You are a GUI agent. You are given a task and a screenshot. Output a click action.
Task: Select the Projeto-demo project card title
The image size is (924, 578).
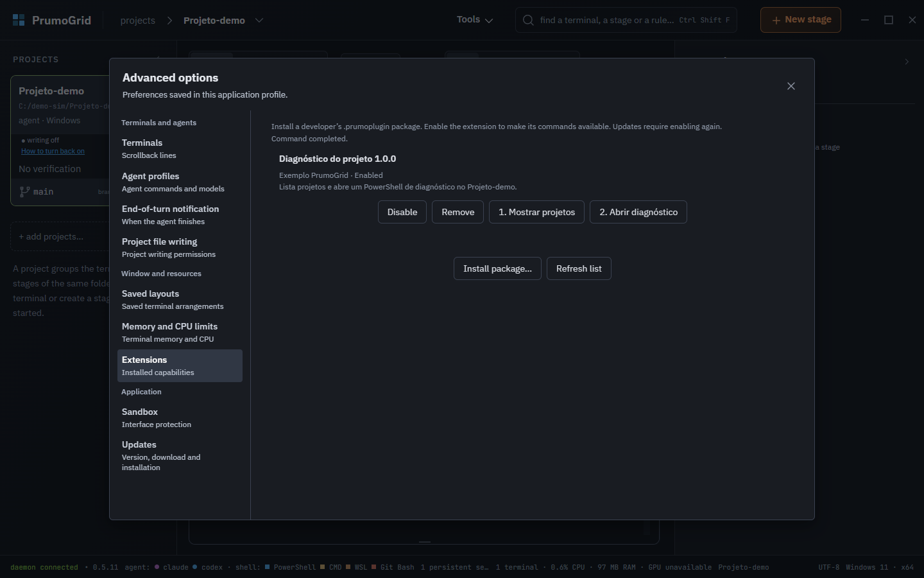pos(51,91)
